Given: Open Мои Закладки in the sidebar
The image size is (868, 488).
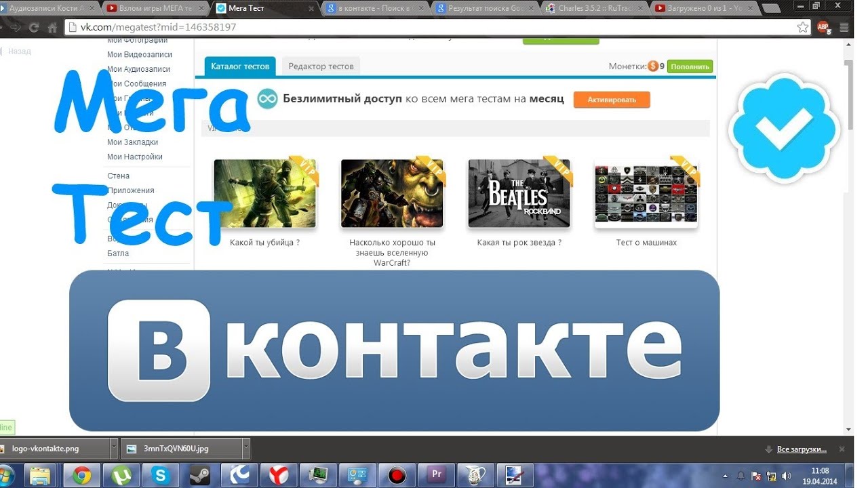Looking at the screenshot, I should 132,142.
